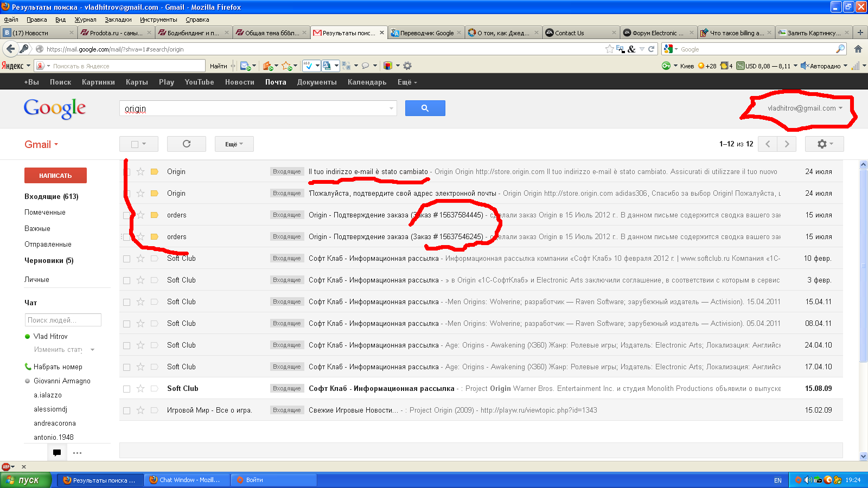The image size is (868, 488).
Task: Expand the Ещё actions dropdown above the list
Action: point(234,144)
